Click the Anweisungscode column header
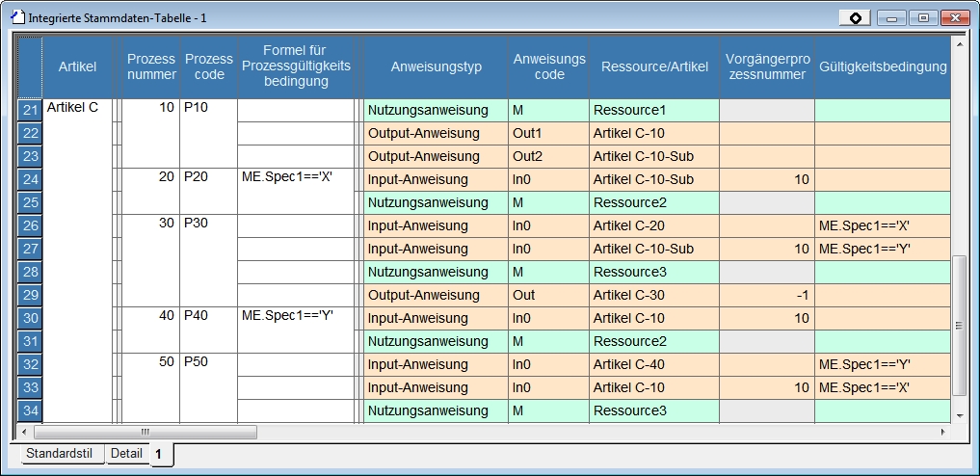The image size is (980, 476). [548, 66]
